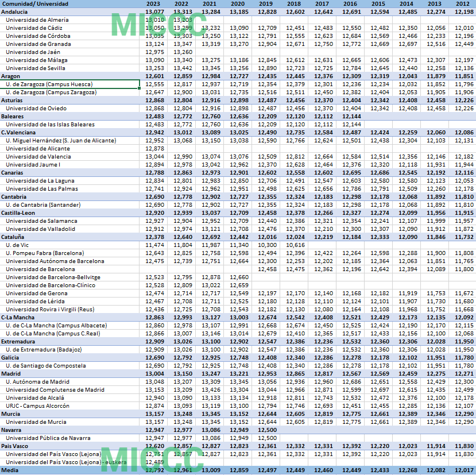Click U. de Extremadura (Badajoz) label
This screenshot has width=476, height=475.
44,350
